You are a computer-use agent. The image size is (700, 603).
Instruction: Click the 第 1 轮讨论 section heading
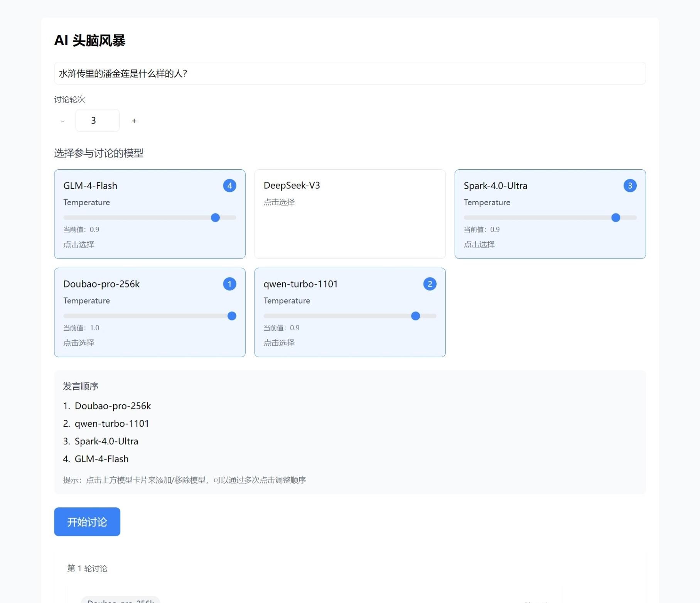click(x=87, y=568)
